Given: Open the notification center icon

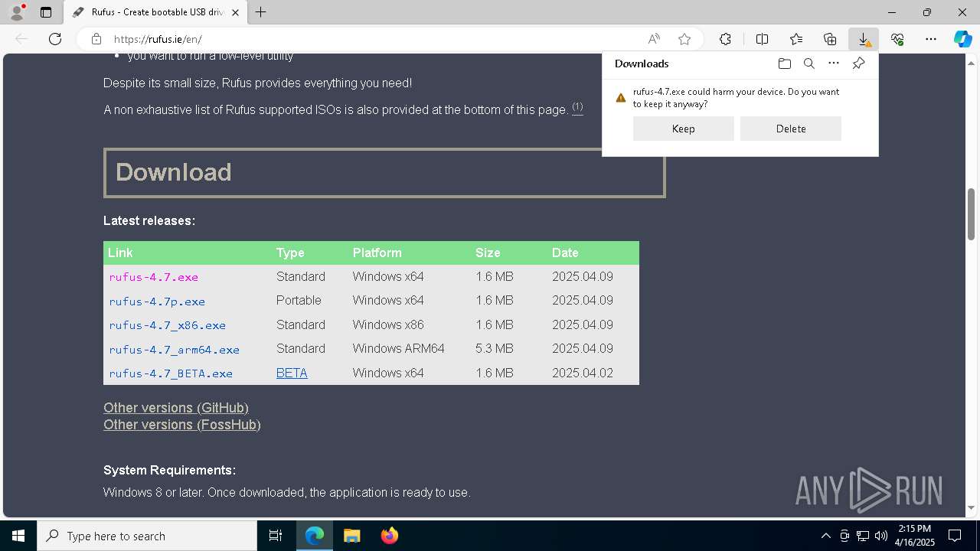Looking at the screenshot, I should (x=955, y=536).
